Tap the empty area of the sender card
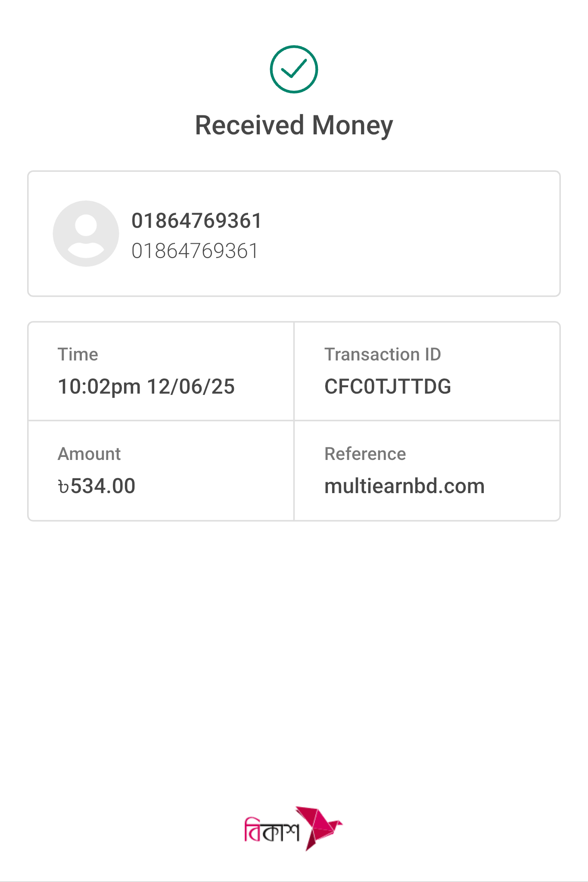Viewport: 588px width, 882px height. [409, 234]
